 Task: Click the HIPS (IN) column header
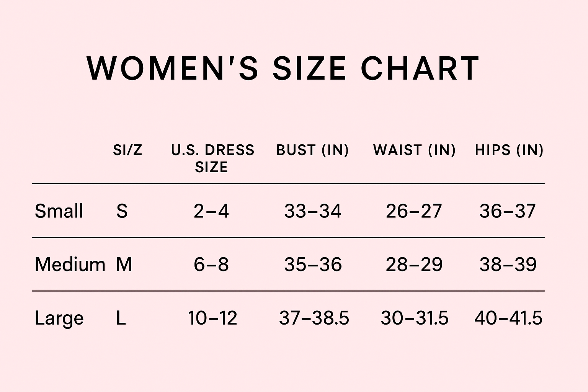pyautogui.click(x=509, y=150)
